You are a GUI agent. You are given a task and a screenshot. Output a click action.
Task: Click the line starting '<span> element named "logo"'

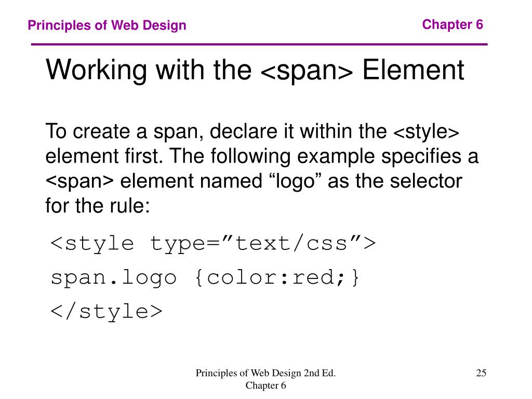pos(254,181)
